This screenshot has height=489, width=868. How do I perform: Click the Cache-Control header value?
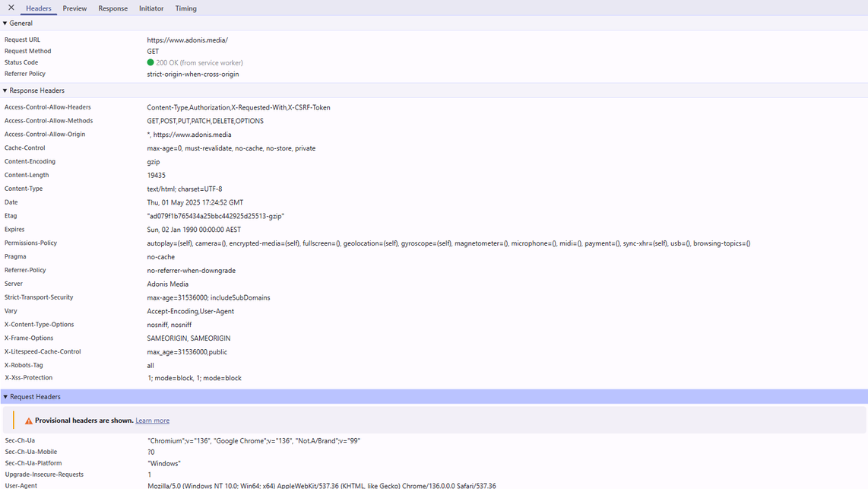tap(231, 148)
